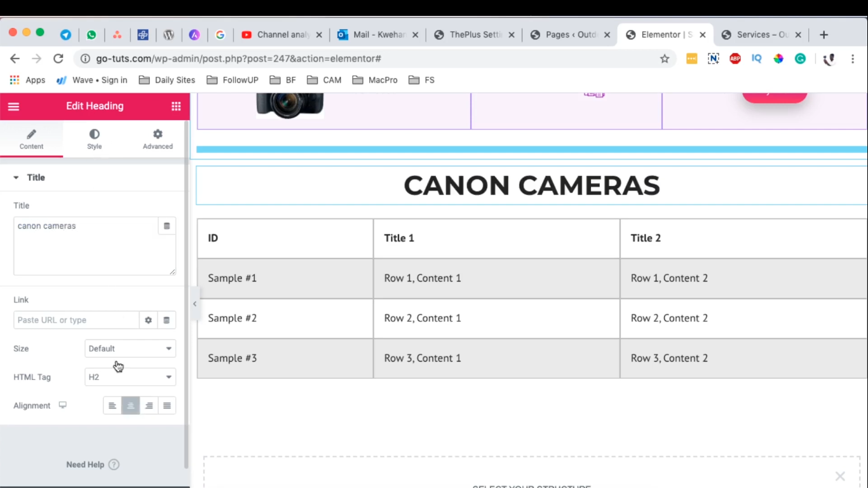Click the dynamic tags icon beside Link field
The height and width of the screenshot is (488, 868).
(x=166, y=320)
